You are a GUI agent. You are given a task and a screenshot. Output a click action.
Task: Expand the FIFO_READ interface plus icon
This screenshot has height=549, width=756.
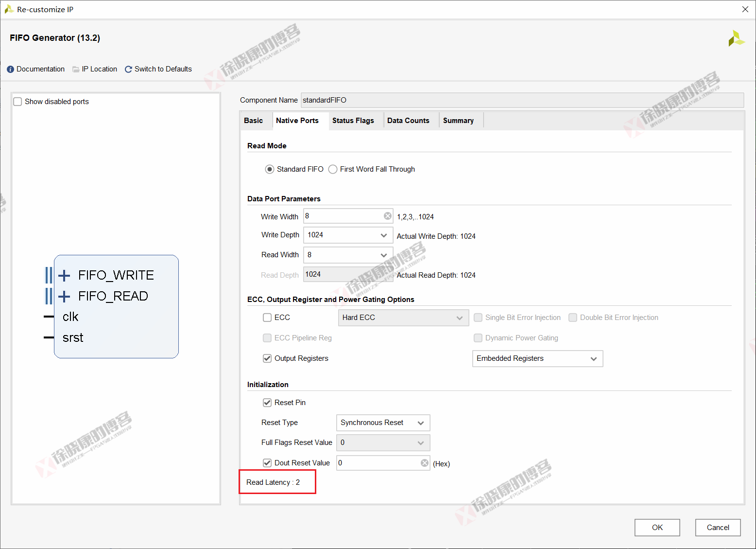tap(64, 296)
